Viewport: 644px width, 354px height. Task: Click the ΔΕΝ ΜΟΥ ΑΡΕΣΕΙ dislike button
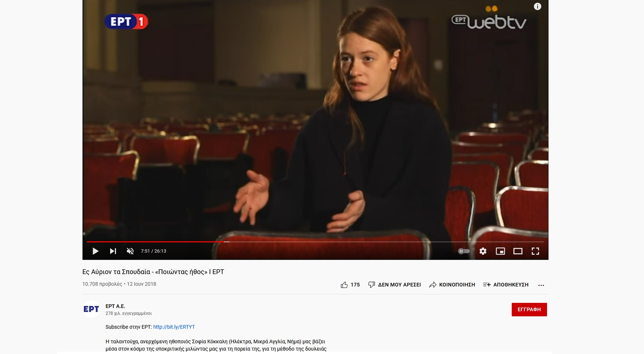pyautogui.click(x=394, y=285)
